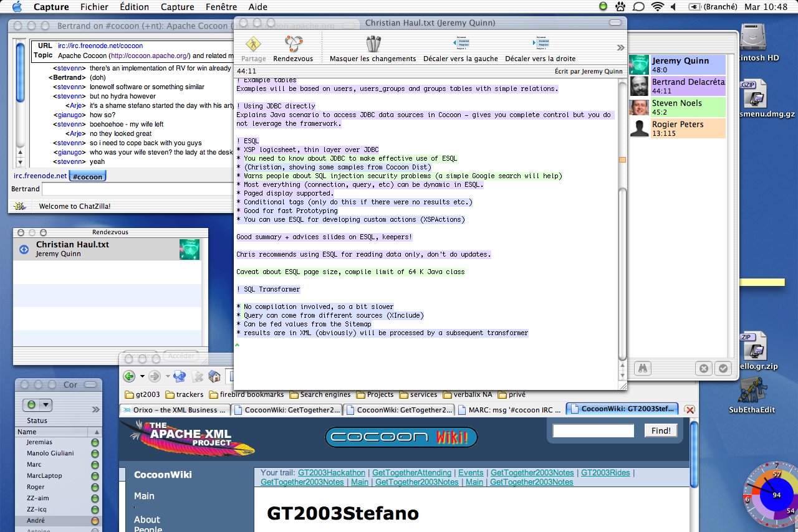The image size is (798, 532).
Task: Toggle sort order triangle in buddy list header
Action: (97, 432)
